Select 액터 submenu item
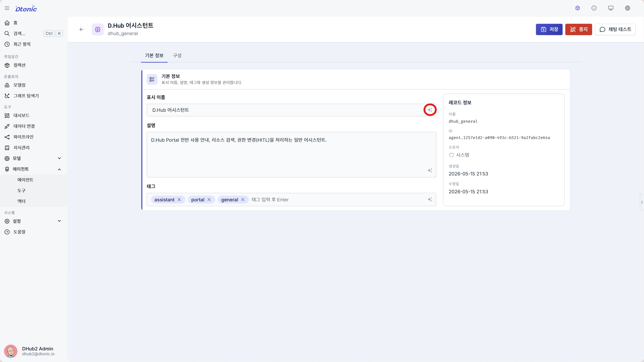Screen dimensions: 644x362 coord(34,201)
